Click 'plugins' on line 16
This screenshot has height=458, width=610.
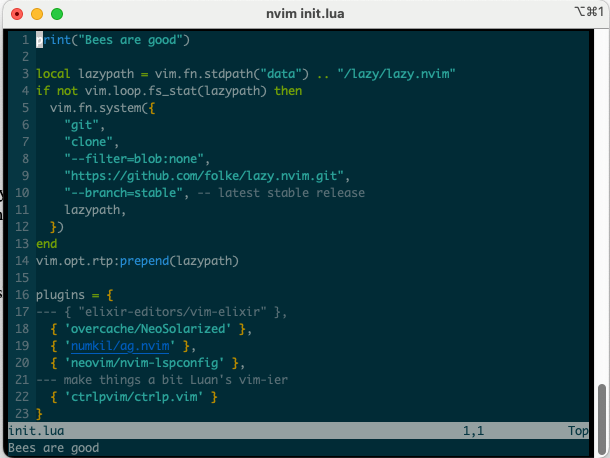[60, 295]
